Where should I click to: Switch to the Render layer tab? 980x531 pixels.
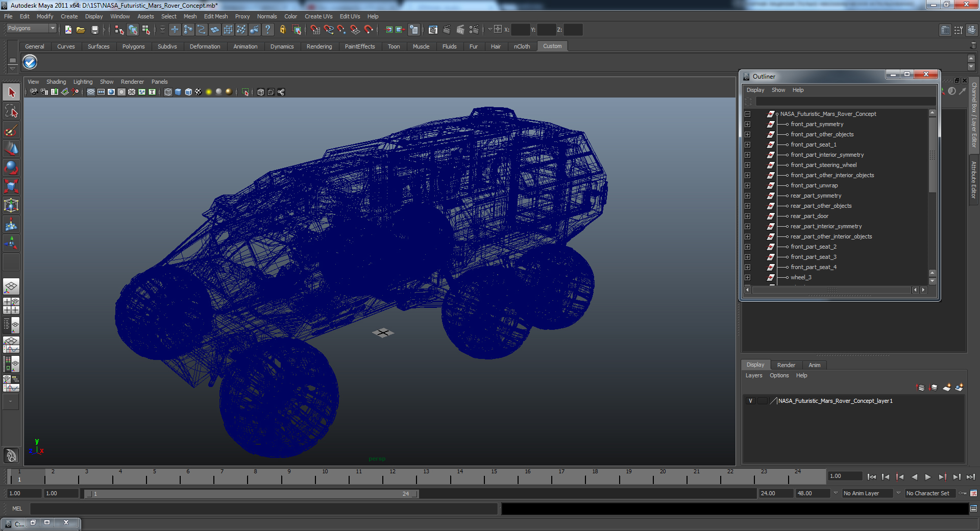pyautogui.click(x=786, y=365)
